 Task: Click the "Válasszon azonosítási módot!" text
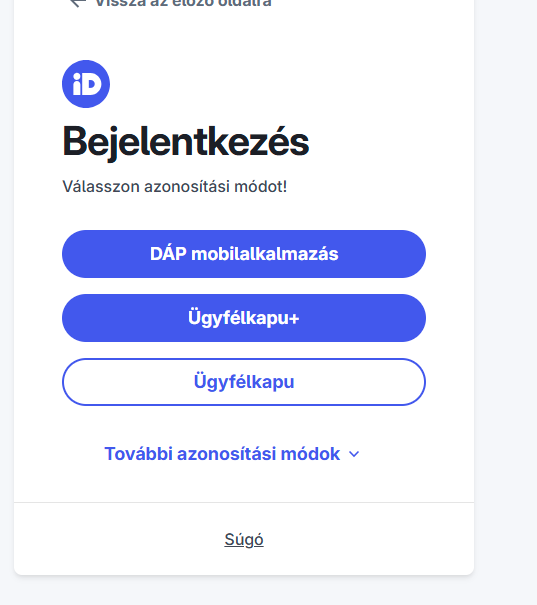point(175,187)
